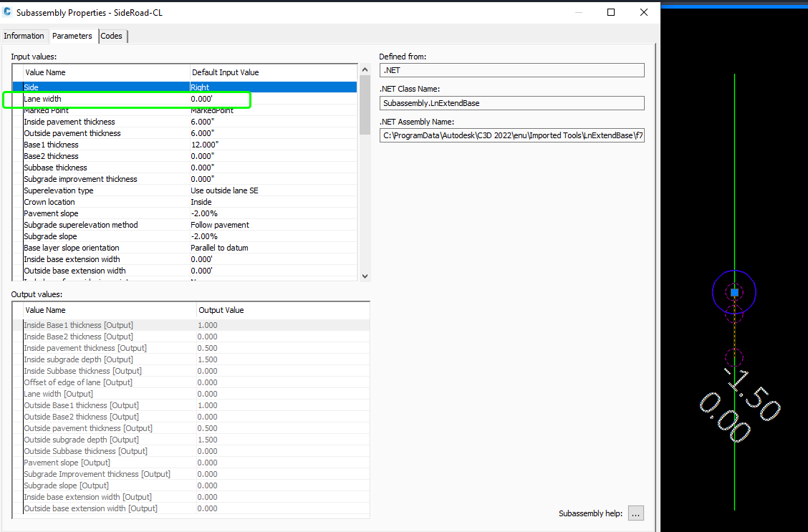
Task: Click the blue square grip in drawing
Action: 734,292
